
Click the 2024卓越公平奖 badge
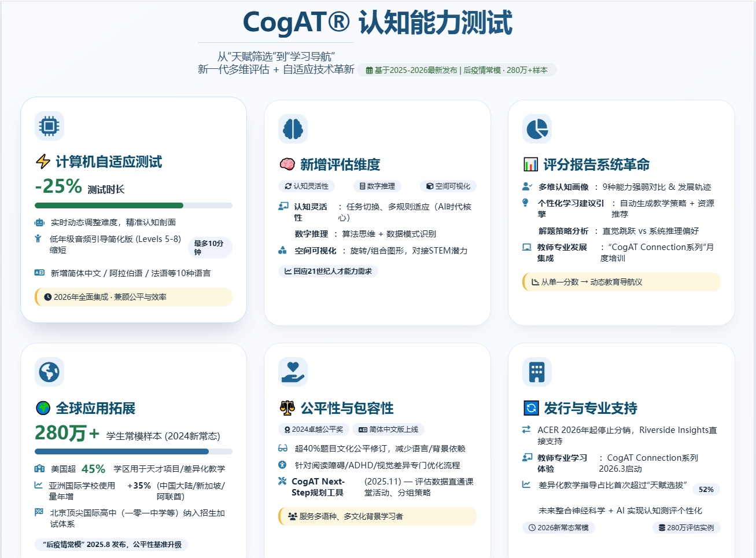coord(314,429)
